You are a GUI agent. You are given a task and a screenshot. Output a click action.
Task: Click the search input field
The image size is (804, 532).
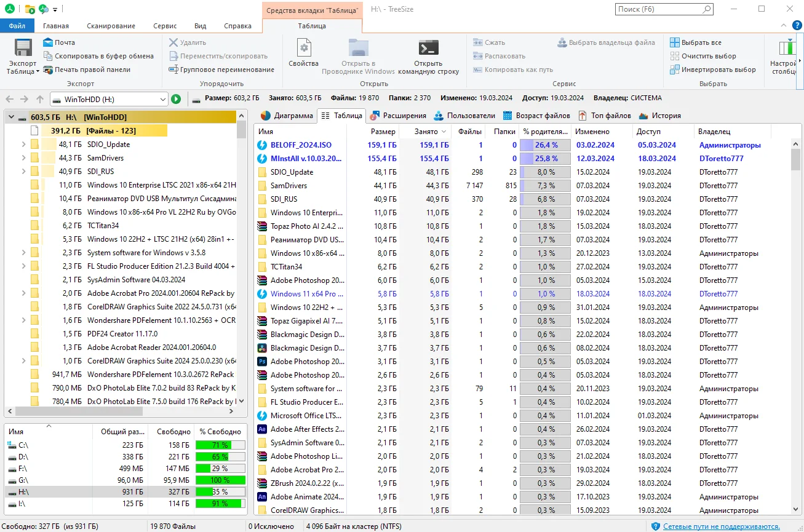coord(658,9)
